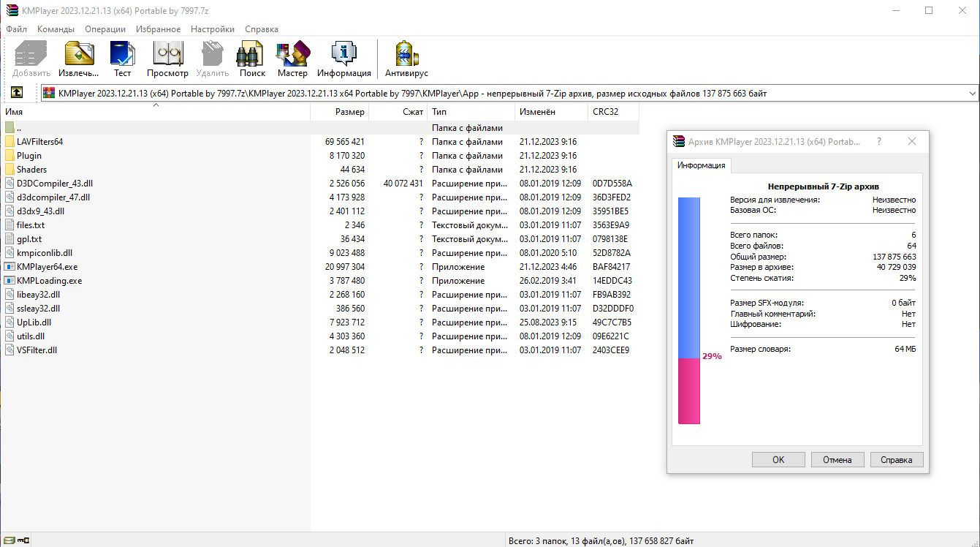This screenshot has height=547, width=980.
Task: Open the Операции menu
Action: (x=105, y=29)
